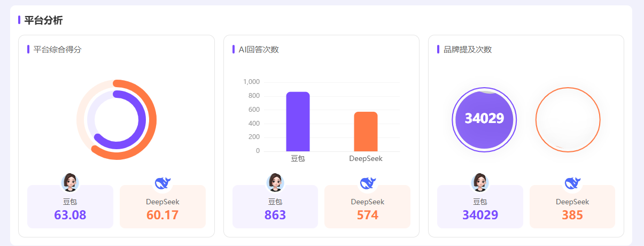Click the 平台分析 section heading
644x246 pixels.
click(x=43, y=20)
